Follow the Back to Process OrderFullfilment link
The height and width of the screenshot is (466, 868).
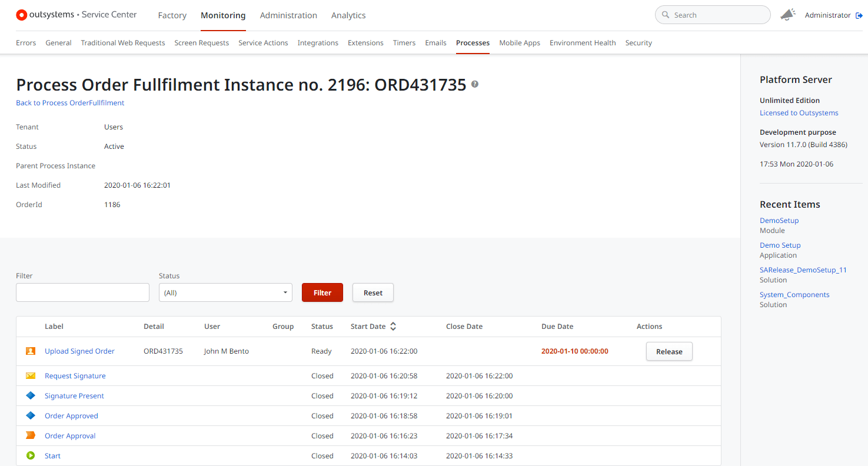[70, 103]
